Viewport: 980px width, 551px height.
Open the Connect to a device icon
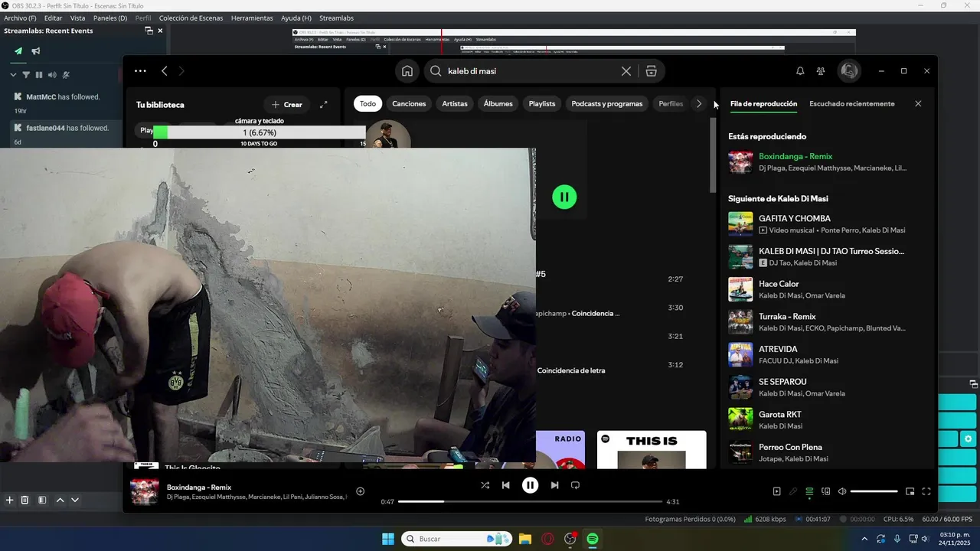[826, 491]
